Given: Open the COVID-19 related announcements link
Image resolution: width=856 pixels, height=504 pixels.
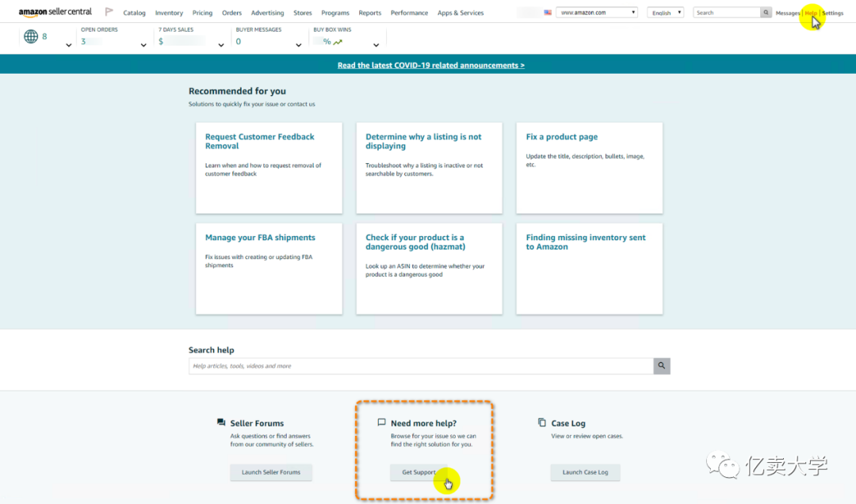Looking at the screenshot, I should pos(430,65).
